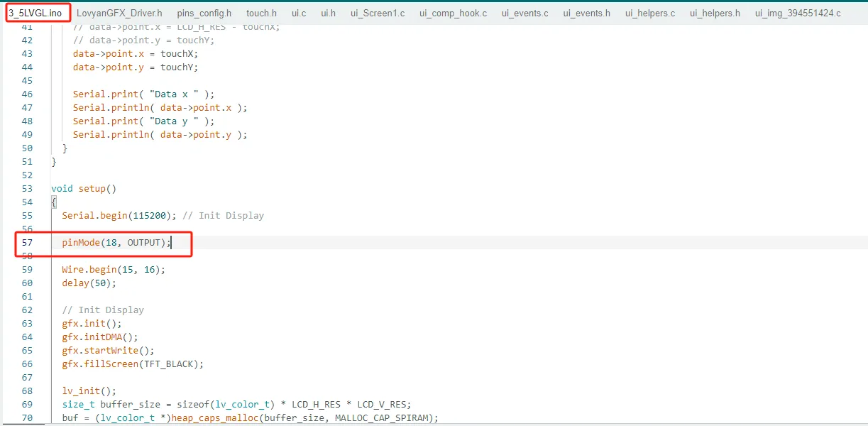This screenshot has width=868, height=426.
Task: Open the ui_helpers.c tab
Action: click(x=650, y=13)
